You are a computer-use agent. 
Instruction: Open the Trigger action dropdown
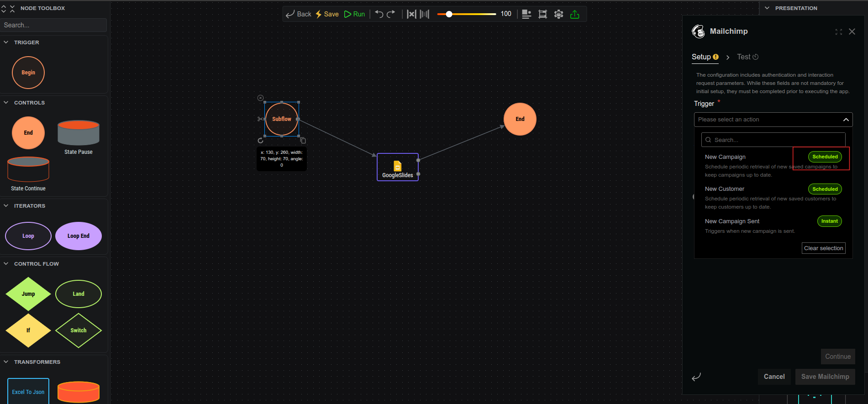pos(773,120)
